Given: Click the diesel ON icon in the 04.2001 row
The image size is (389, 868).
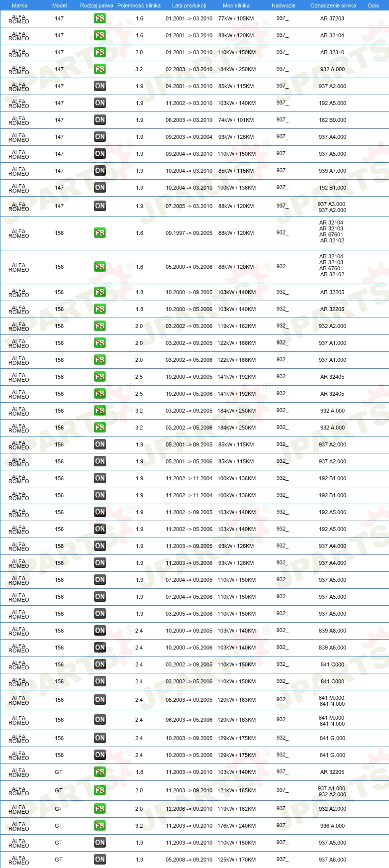Looking at the screenshot, I should coord(100,86).
